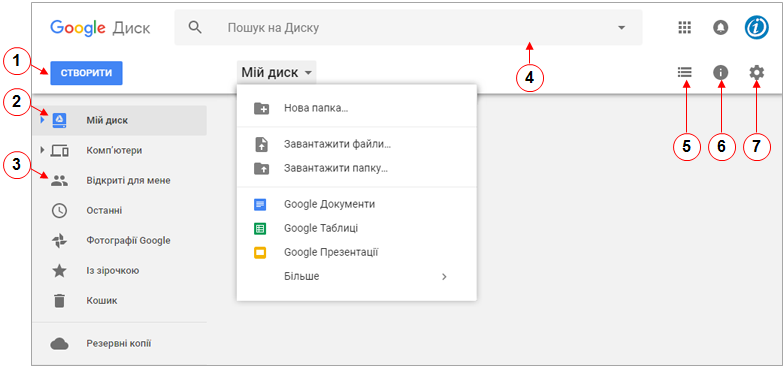Click the Google Photos pinwheel icon
This screenshot has height=367, width=784.
pyautogui.click(x=60, y=241)
